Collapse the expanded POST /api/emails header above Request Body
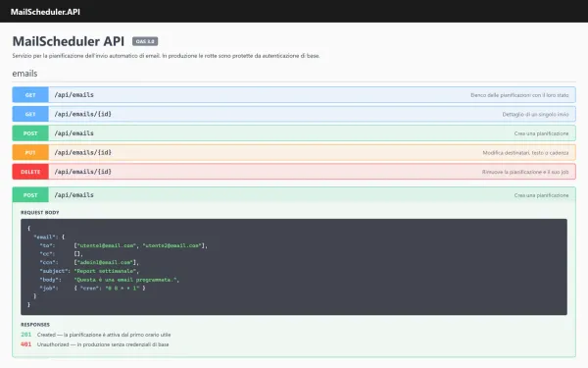Viewport: 588px width, 368px height. [294, 195]
